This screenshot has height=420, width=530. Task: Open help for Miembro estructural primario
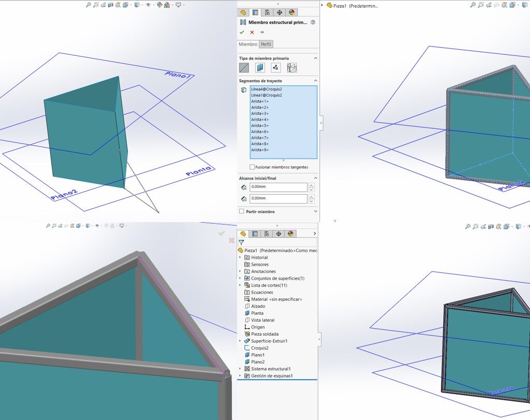[313, 22]
